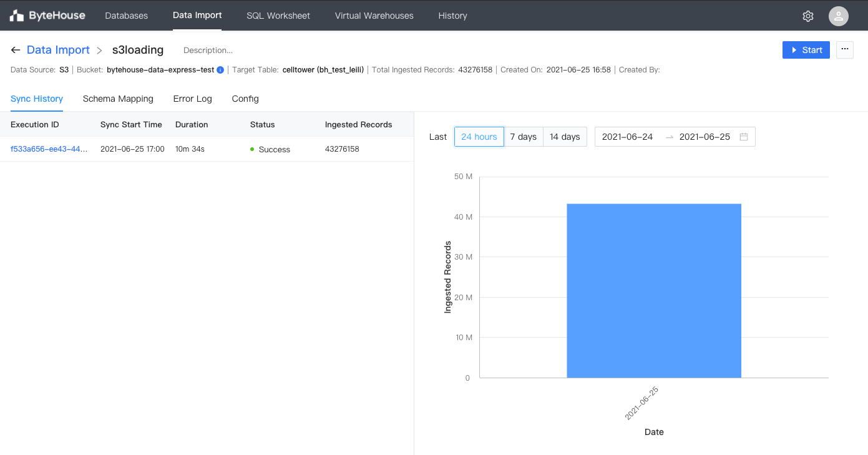Open the more options ellipsis button
868x455 pixels.
click(x=845, y=50)
